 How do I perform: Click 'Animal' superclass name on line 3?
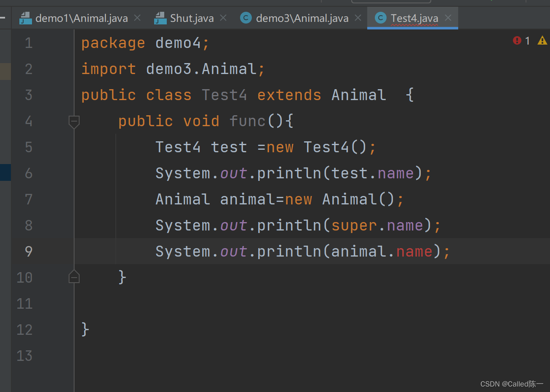pos(359,95)
